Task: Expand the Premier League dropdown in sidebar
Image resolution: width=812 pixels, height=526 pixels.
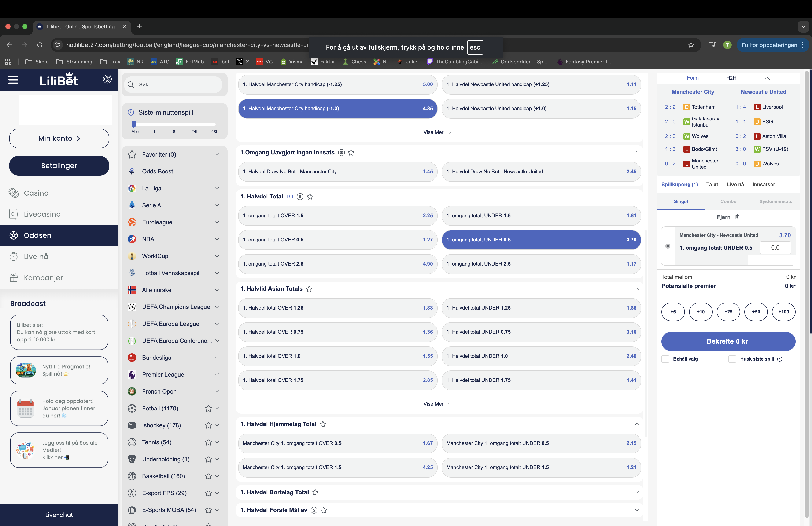Action: (217, 375)
